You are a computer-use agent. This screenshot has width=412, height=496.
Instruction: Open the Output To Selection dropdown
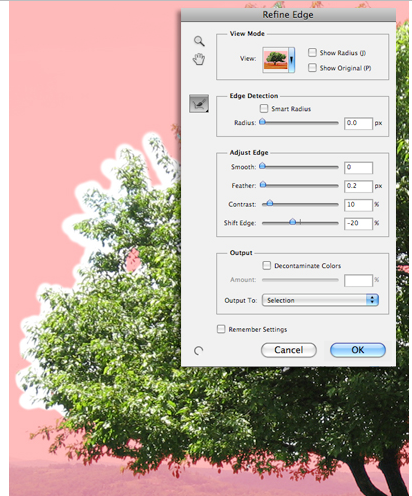(x=320, y=300)
